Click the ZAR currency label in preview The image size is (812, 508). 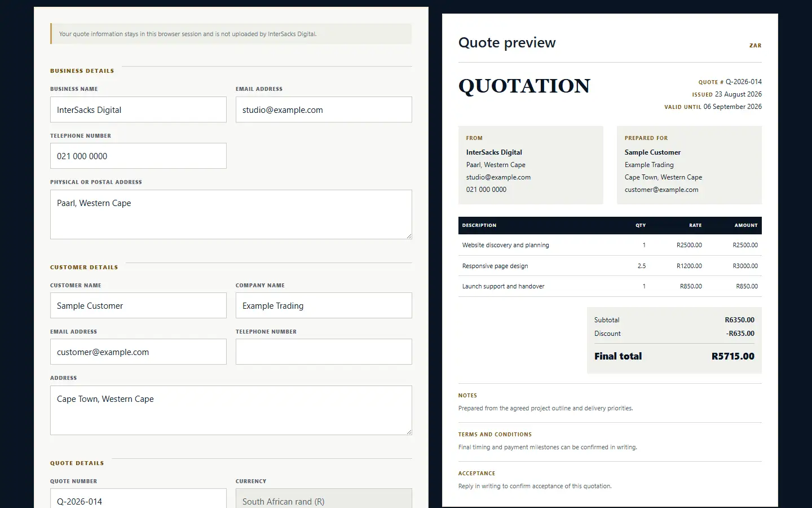[756, 46]
